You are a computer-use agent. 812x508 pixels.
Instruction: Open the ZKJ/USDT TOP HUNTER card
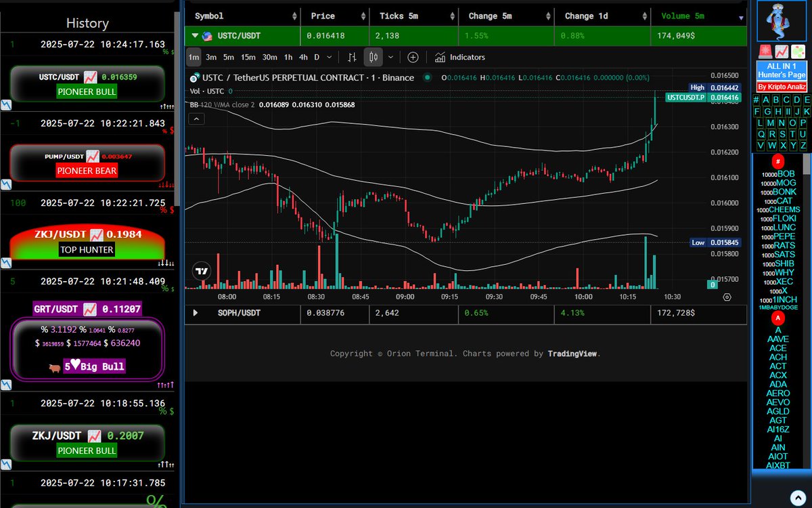click(87, 242)
